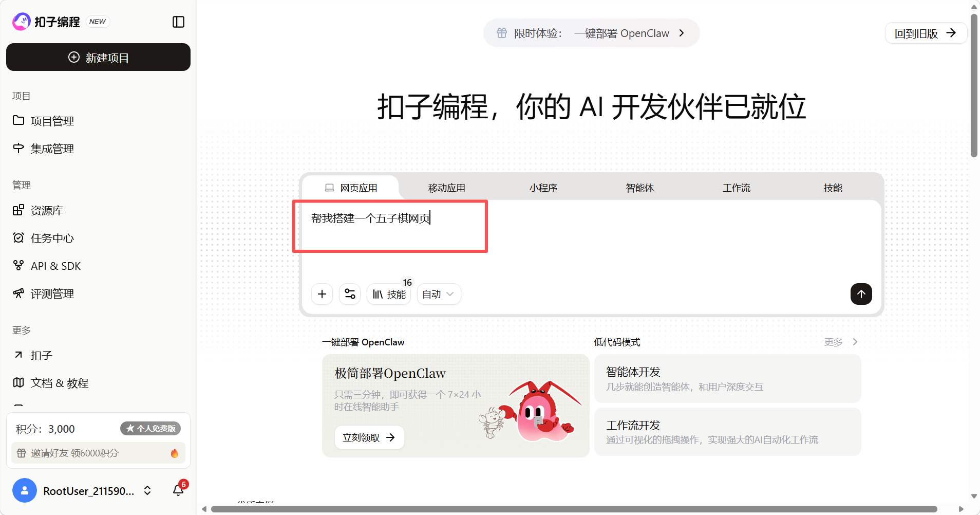
Task: Click the 技能 library button
Action: [389, 294]
